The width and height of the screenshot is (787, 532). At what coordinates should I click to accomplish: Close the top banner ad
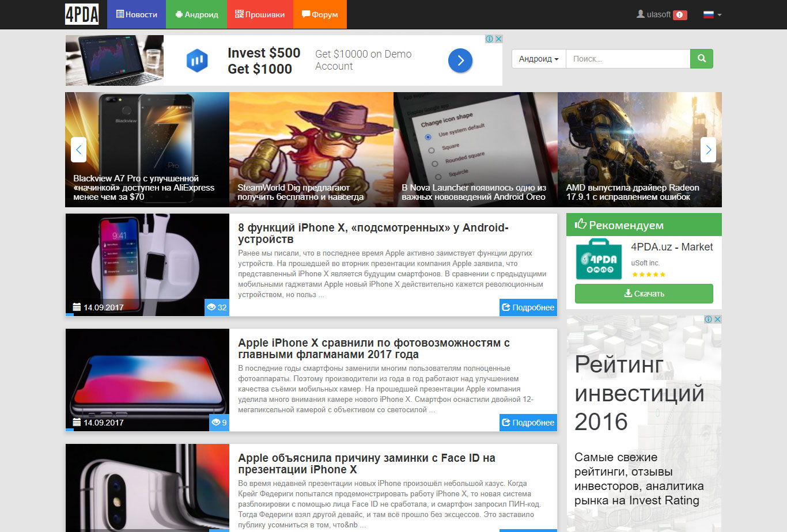coord(498,39)
